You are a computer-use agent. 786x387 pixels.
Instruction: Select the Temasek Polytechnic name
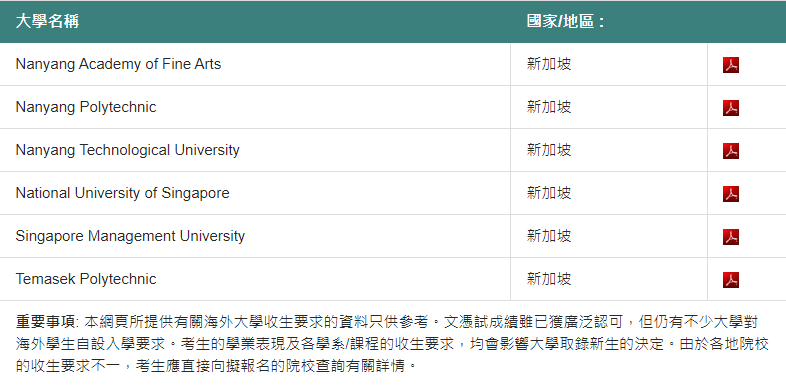[86, 279]
